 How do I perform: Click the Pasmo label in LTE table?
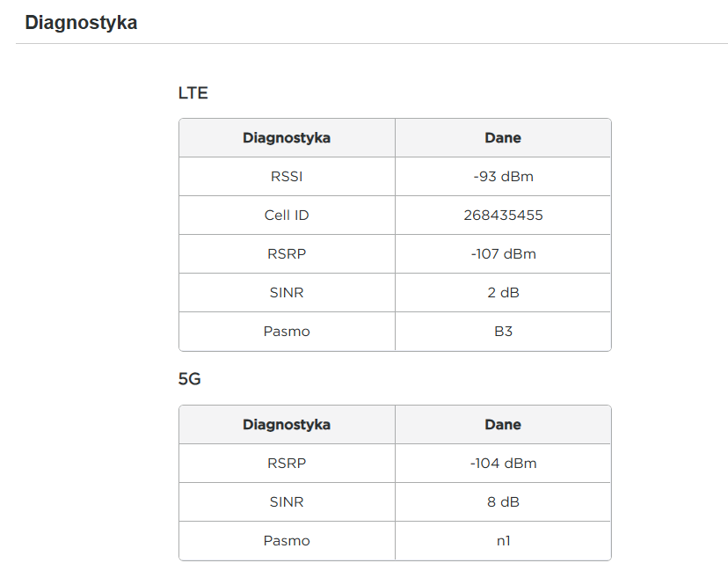287,332
